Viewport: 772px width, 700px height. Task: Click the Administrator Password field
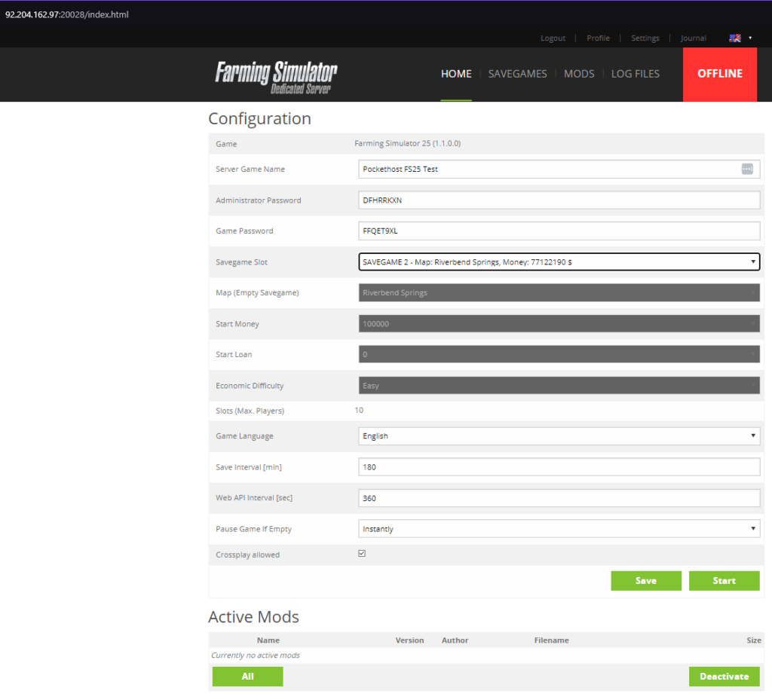point(559,200)
